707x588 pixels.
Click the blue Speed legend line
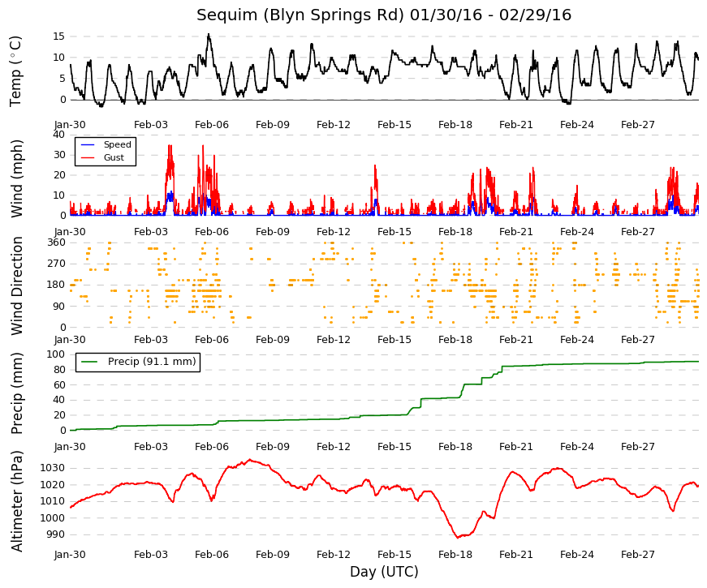click(88, 144)
